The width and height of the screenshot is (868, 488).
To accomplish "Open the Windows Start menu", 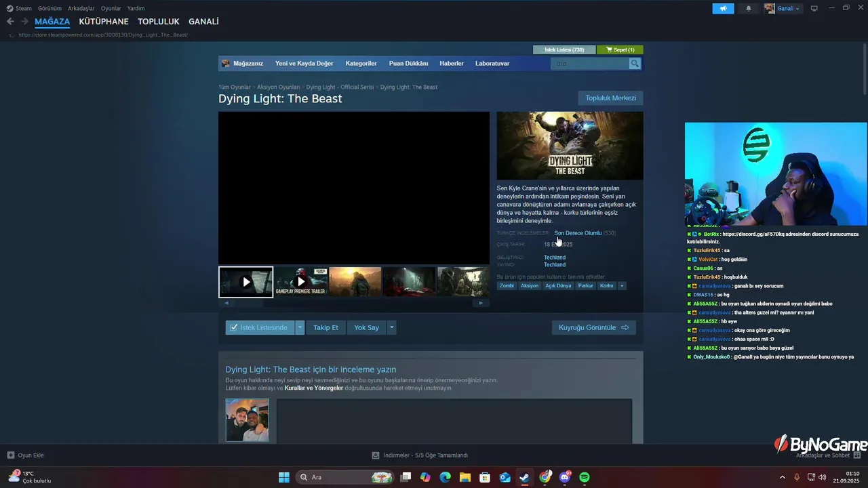I will coord(284,477).
